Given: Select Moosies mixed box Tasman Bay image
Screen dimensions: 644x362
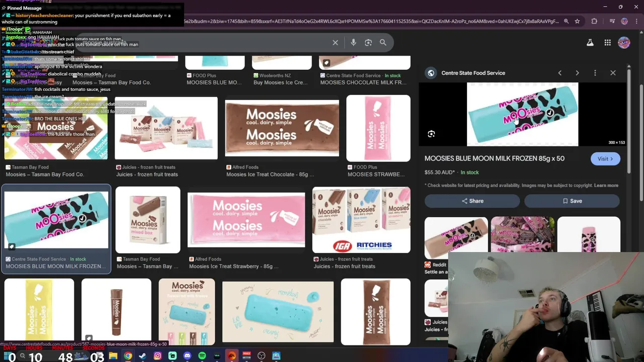Looking at the screenshot, I should point(148,220).
